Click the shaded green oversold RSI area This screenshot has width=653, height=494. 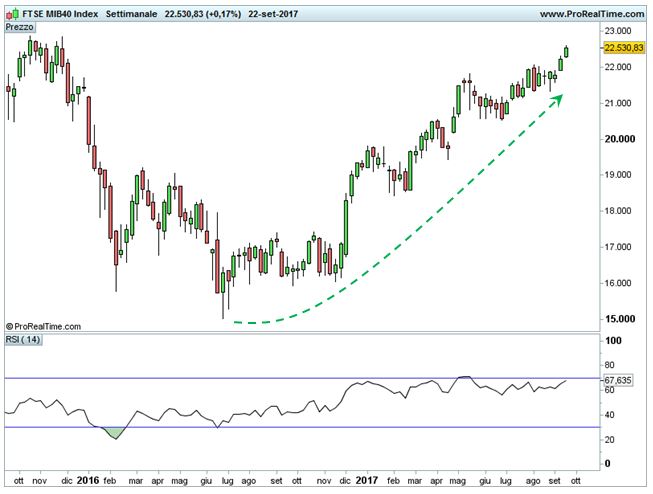(x=115, y=432)
